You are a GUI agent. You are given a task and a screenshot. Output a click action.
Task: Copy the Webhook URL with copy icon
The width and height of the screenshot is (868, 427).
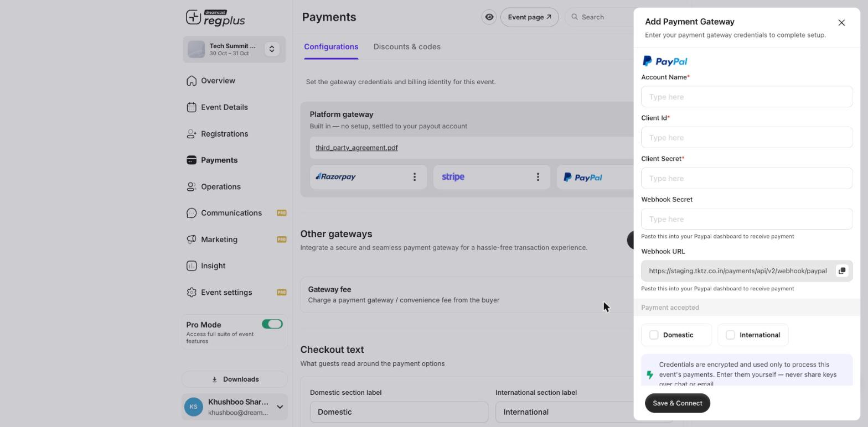pos(842,271)
